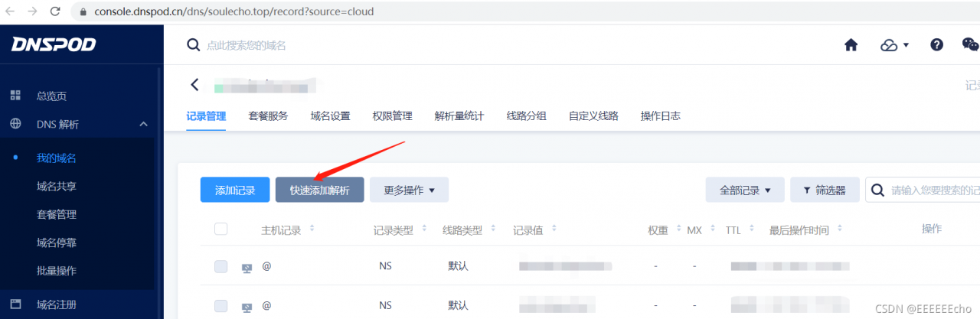The height and width of the screenshot is (319, 980).
Task: Open 域名注册 in the sidebar
Action: point(57,304)
